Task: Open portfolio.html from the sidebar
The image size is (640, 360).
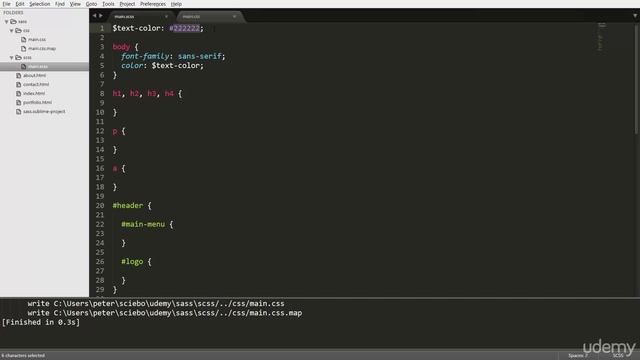Action: [x=37, y=102]
